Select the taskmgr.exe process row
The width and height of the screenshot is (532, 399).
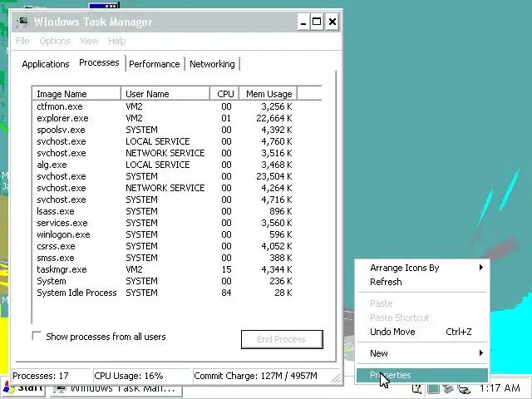pos(165,269)
